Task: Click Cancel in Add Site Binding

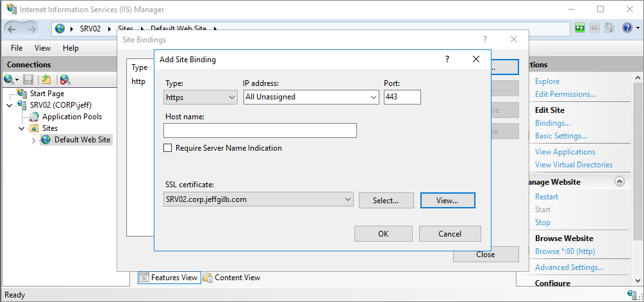Action: (450, 234)
